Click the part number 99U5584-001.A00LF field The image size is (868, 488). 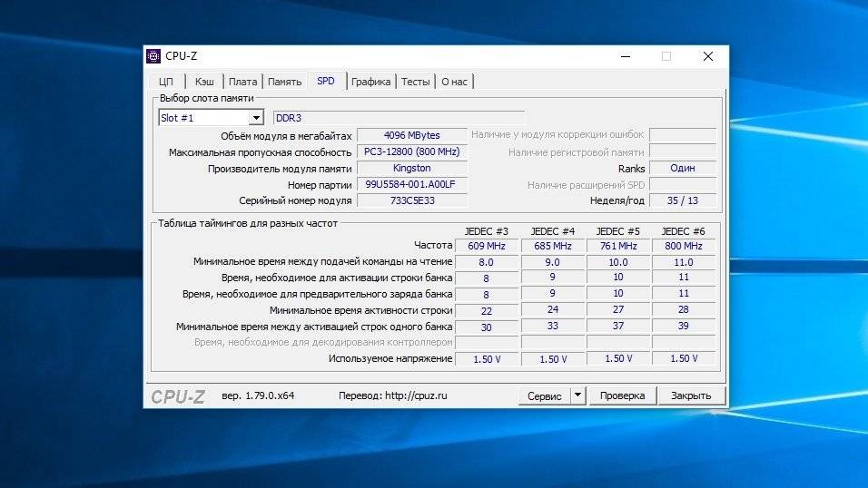411,184
